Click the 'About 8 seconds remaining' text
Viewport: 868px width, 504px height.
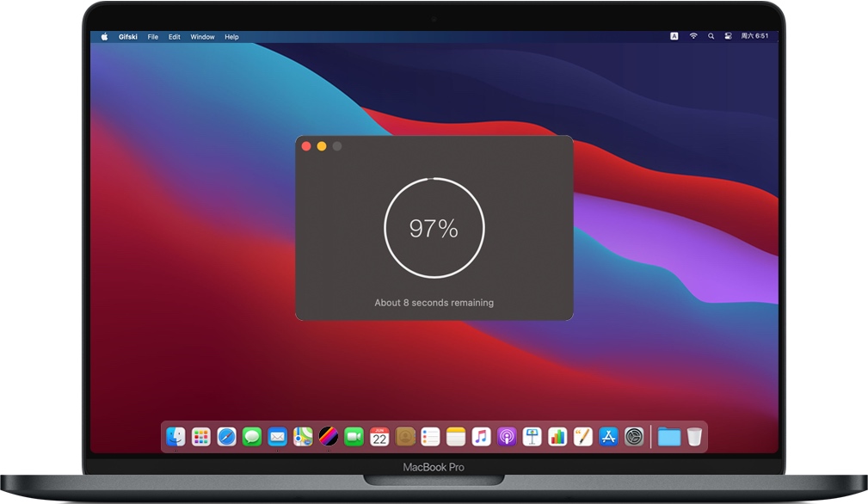coord(434,303)
